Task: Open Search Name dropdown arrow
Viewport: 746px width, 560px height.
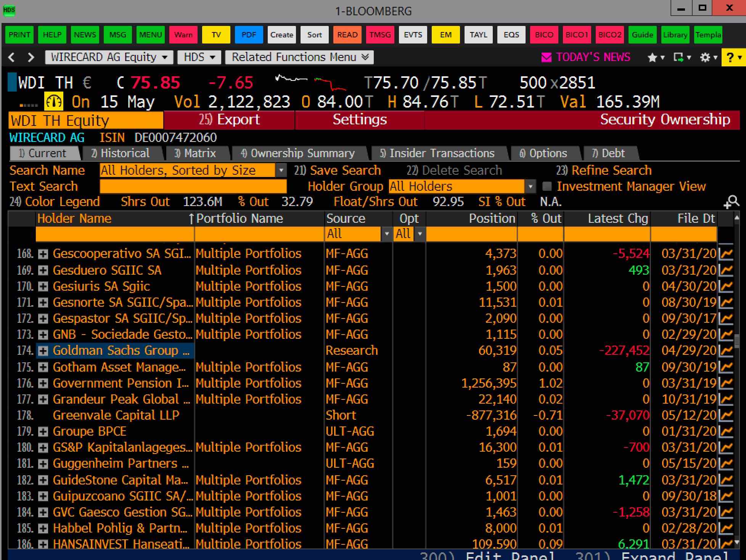Action: (281, 170)
